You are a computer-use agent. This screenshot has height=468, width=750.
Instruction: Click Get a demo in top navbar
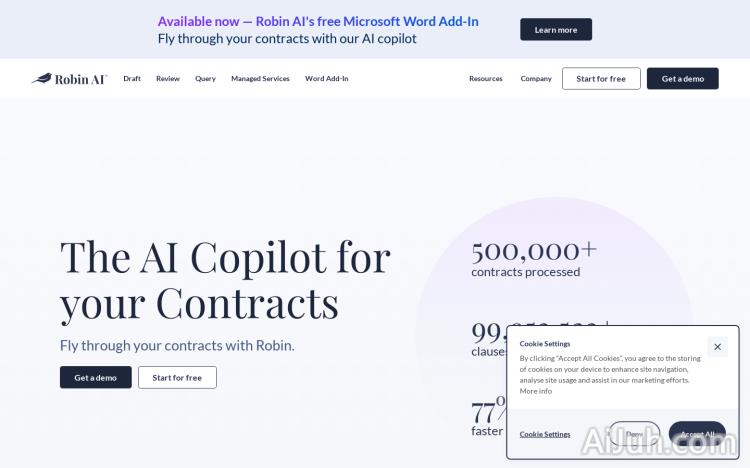[682, 79]
